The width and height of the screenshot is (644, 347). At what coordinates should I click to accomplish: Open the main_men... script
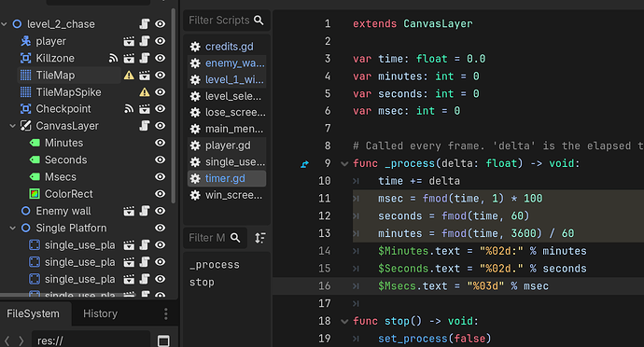(227, 129)
